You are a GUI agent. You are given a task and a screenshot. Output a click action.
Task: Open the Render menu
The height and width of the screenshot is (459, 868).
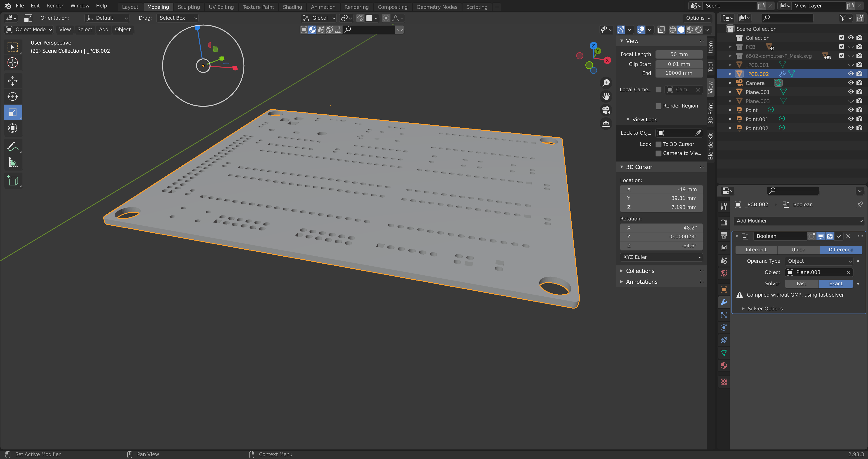coord(55,6)
